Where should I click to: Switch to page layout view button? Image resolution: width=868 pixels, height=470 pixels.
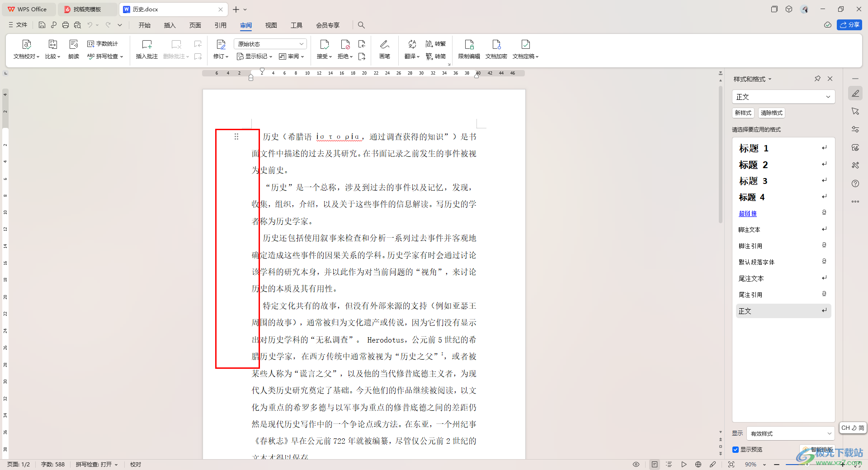[654, 464]
